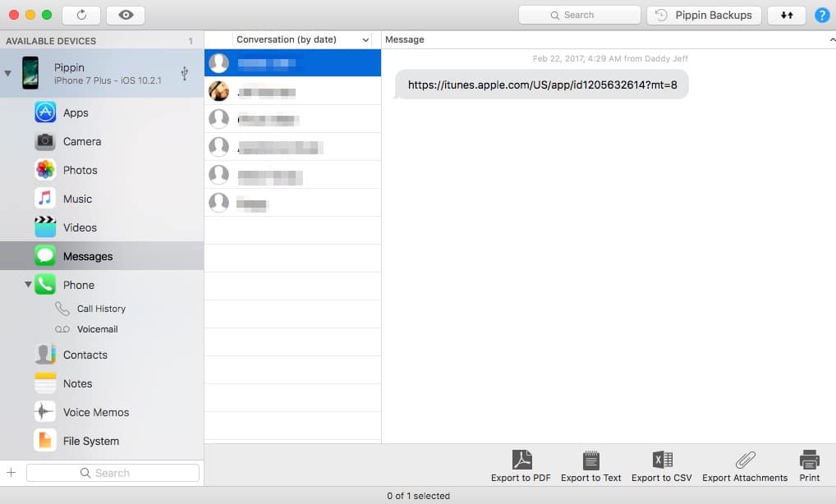
Task: Open the blue help question mark
Action: pyautogui.click(x=822, y=15)
